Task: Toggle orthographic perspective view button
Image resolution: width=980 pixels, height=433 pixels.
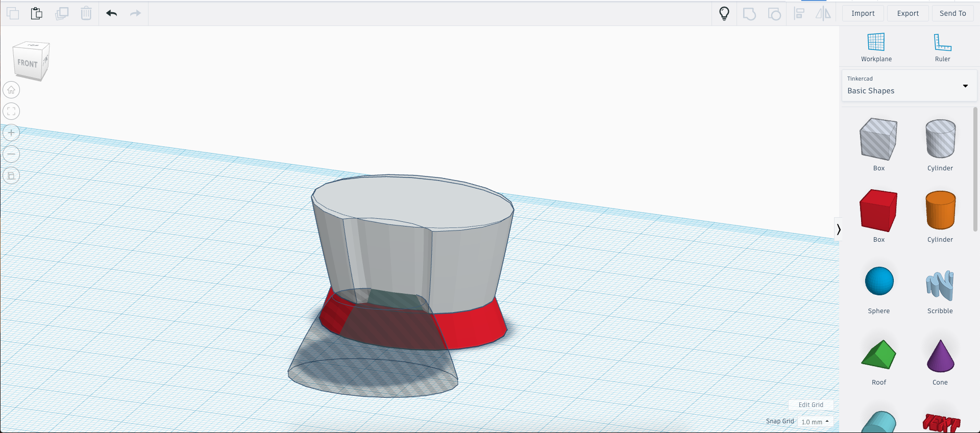Action: 11,175
